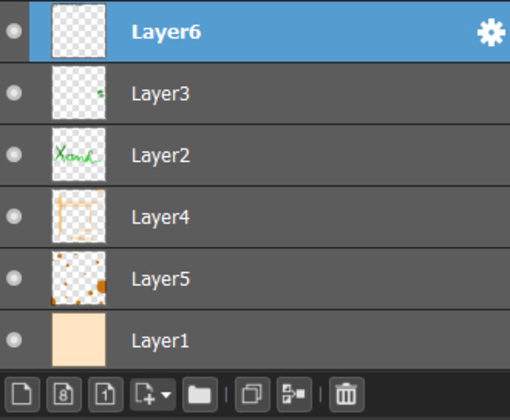
Task: Create a new layer folder
Action: pyautogui.click(x=200, y=394)
